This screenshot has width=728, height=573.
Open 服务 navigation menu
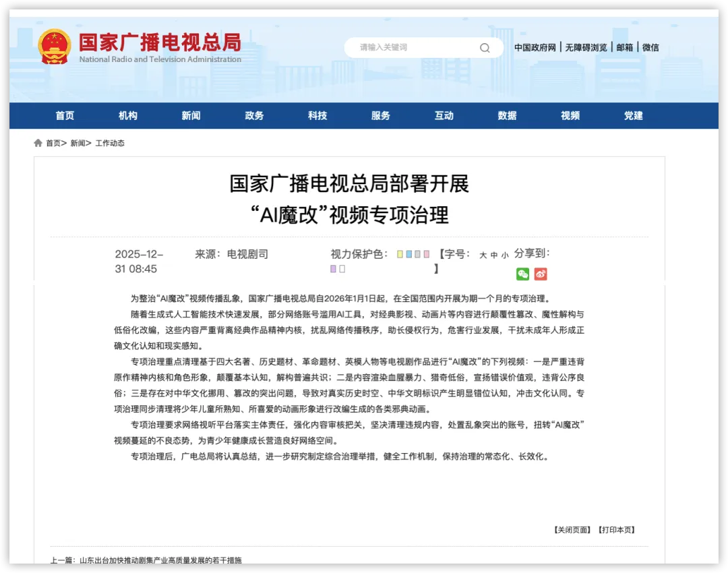point(381,116)
